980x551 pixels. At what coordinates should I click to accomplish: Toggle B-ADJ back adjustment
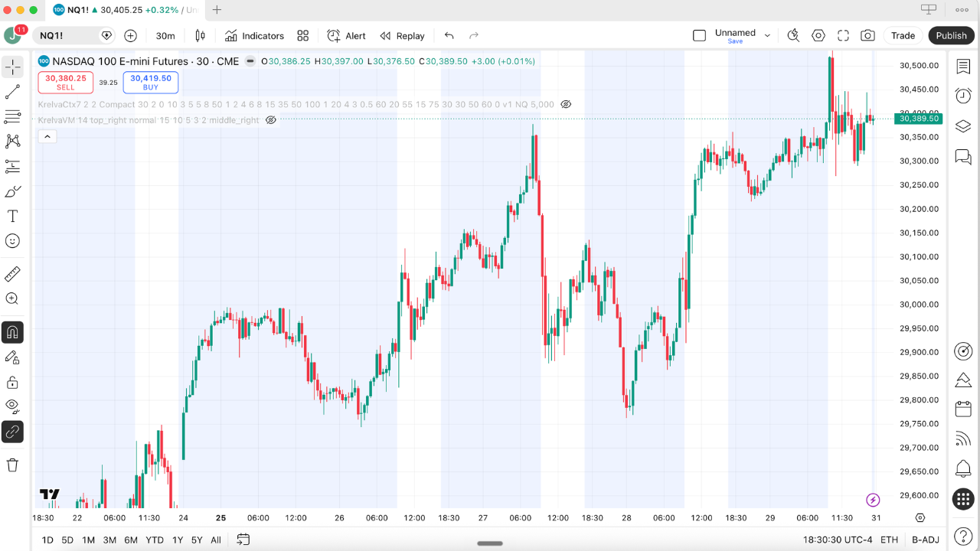coord(925,540)
